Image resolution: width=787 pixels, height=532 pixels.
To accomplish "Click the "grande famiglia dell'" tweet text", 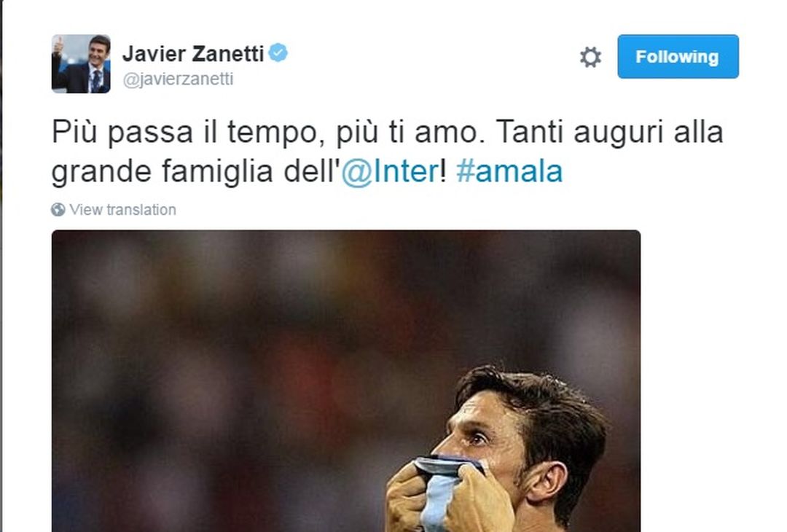I will pyautogui.click(x=196, y=171).
